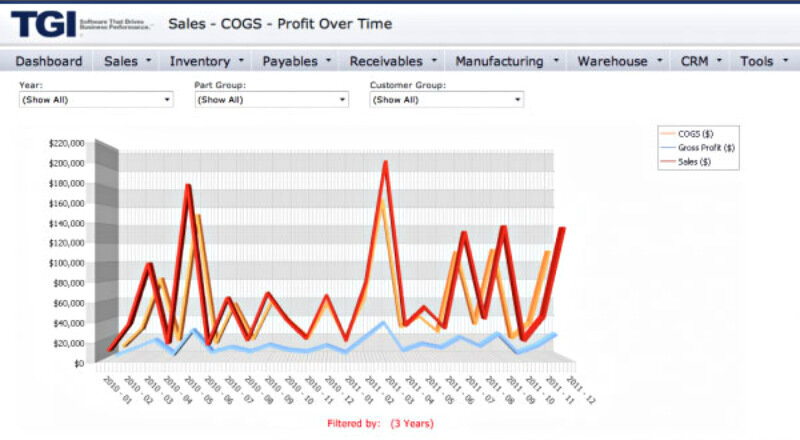Open the Dashboard menu item

point(49,61)
